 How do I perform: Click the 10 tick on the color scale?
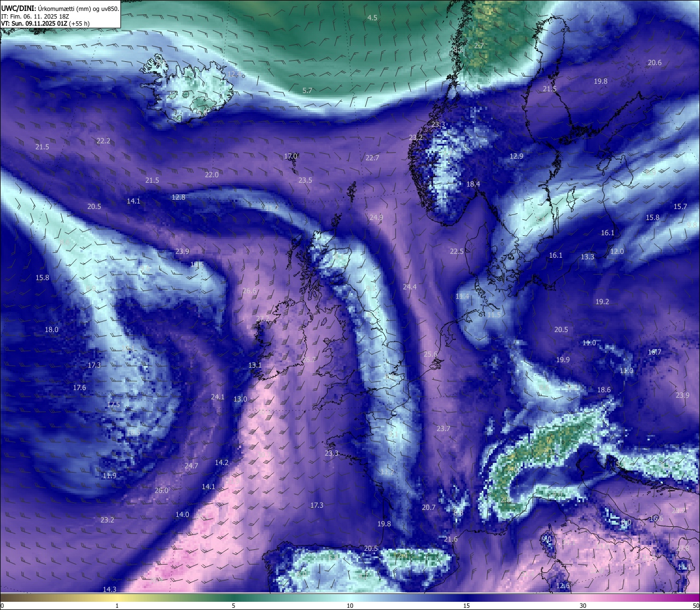point(350,606)
